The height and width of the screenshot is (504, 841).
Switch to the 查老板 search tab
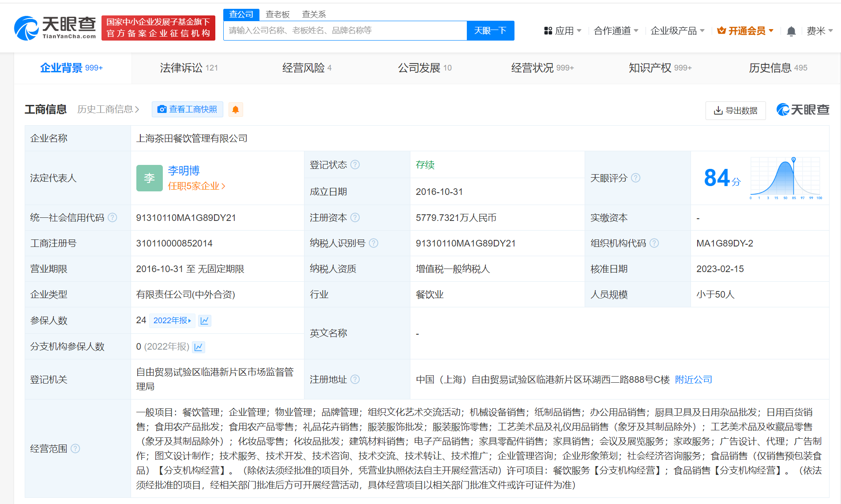[x=278, y=14]
